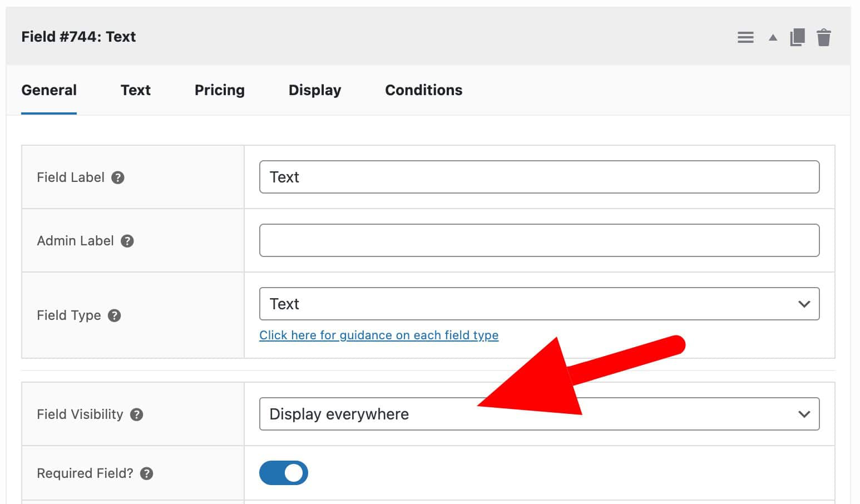Follow the field type guidance link
860x504 pixels.
[379, 335]
